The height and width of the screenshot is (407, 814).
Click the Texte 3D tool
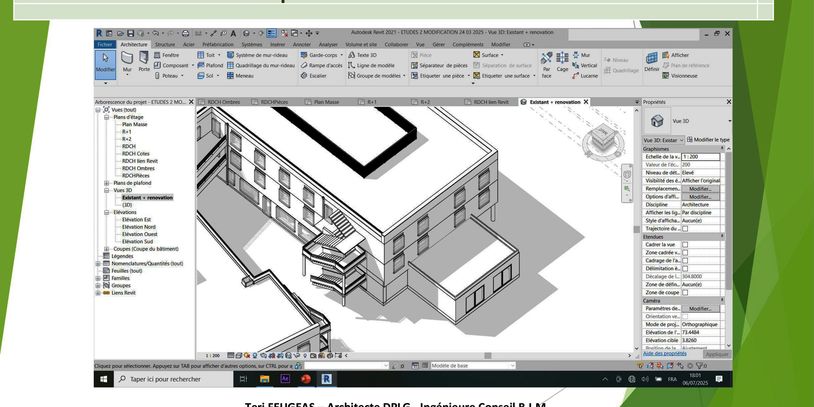pyautogui.click(x=362, y=55)
